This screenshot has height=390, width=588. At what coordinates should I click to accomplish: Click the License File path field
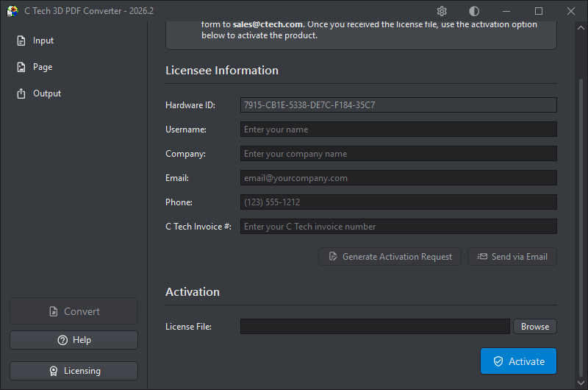375,327
